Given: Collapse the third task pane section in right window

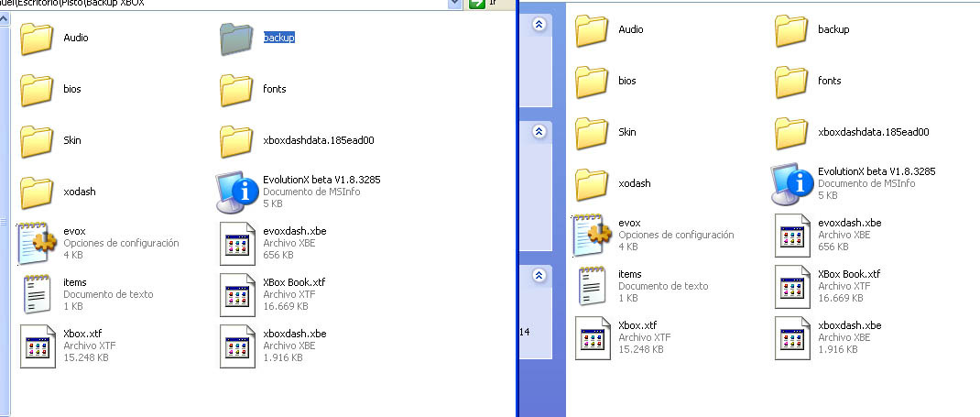Looking at the screenshot, I should click(540, 275).
